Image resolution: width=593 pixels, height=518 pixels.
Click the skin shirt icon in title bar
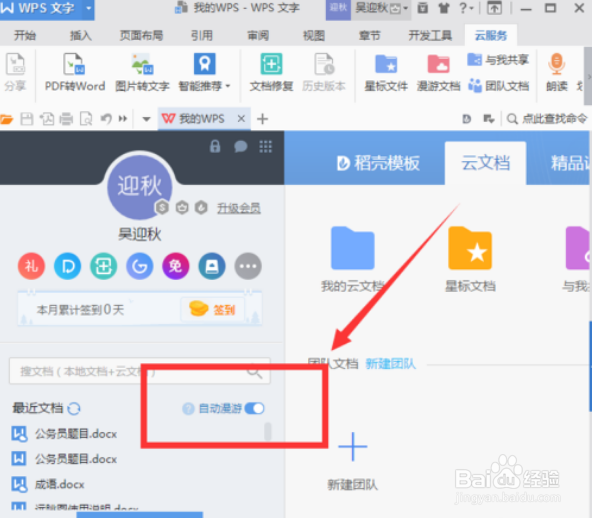click(444, 8)
